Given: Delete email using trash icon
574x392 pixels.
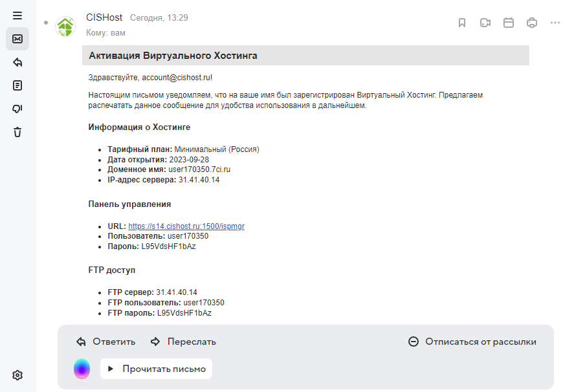Looking at the screenshot, I should pos(17,132).
